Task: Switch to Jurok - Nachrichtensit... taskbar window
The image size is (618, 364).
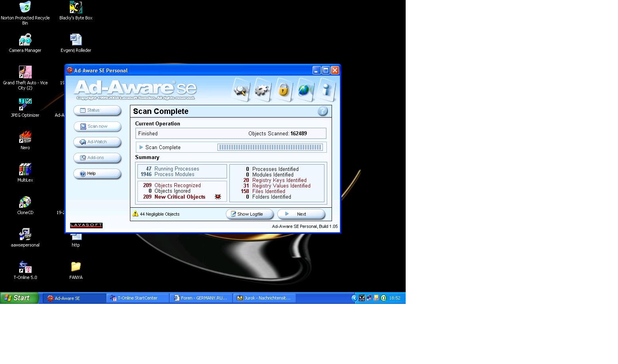Action: pos(265,298)
